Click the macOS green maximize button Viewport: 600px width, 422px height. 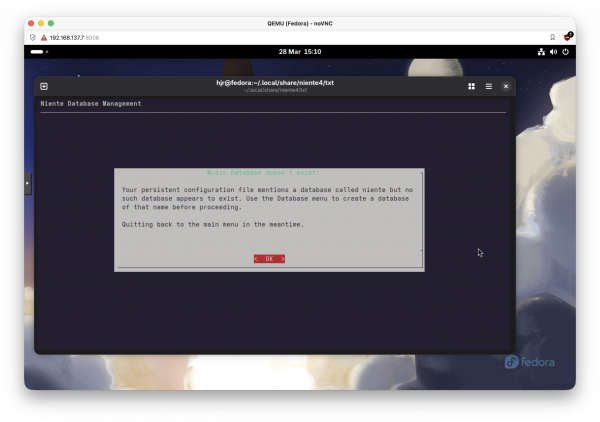[51, 22]
